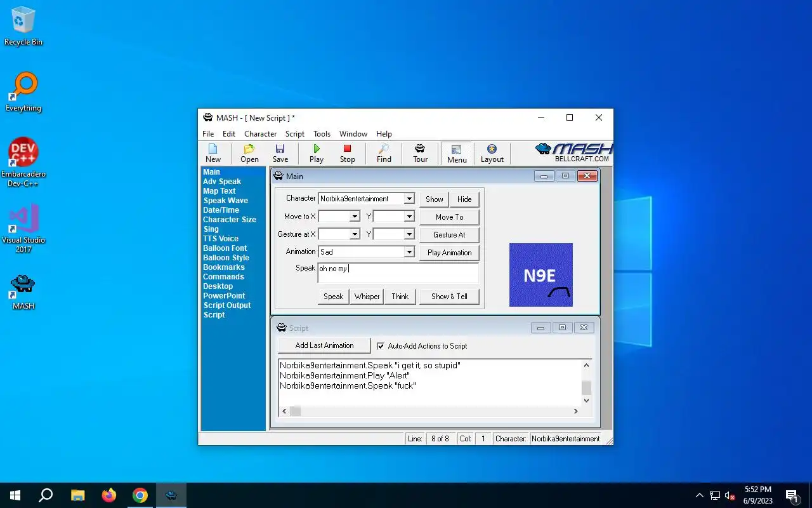The image size is (812, 508).
Task: Select Adv Speak in the sidebar
Action: tap(222, 182)
